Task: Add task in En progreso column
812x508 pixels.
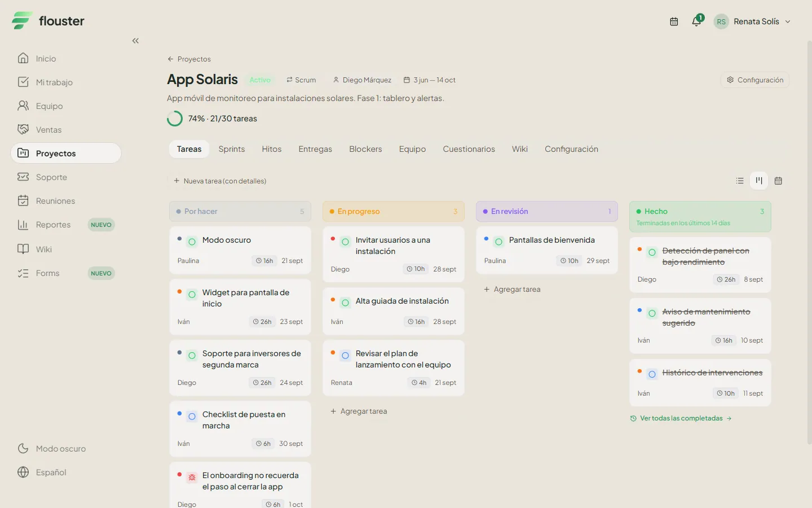Action: tap(359, 411)
